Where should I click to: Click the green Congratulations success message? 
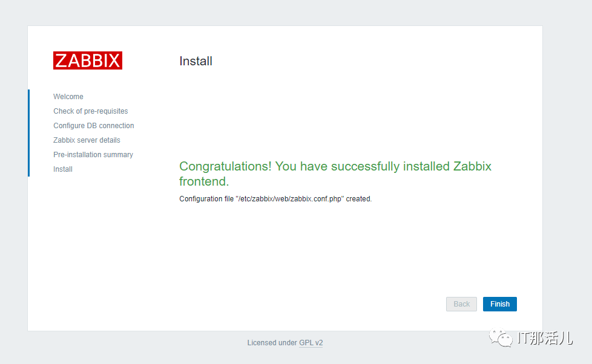click(x=335, y=174)
